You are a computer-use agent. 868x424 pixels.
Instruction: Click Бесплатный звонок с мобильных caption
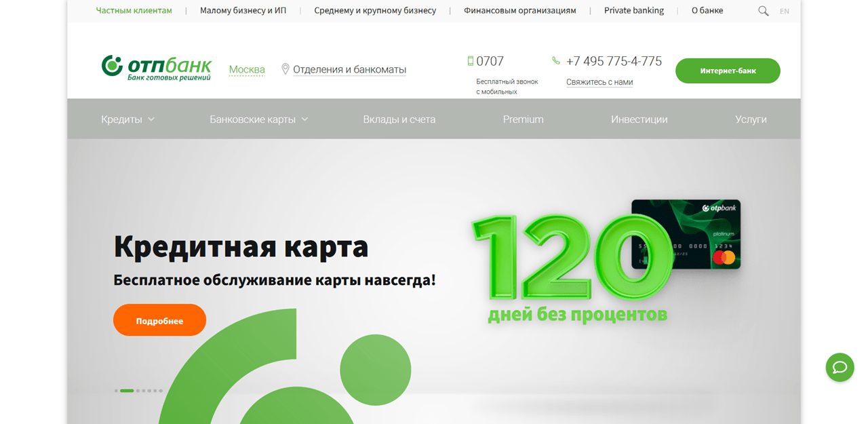coord(507,86)
